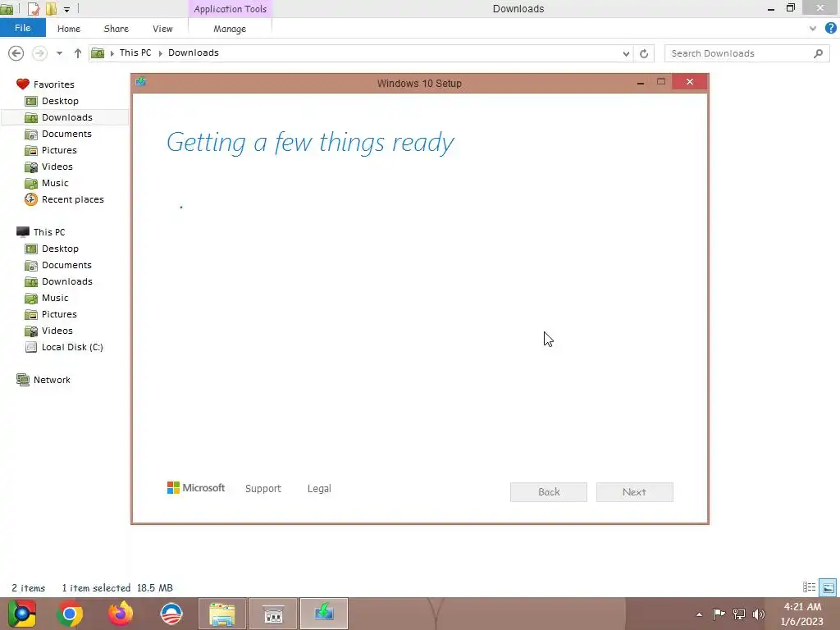This screenshot has height=630, width=840.
Task: Switch to File Explorer taskbar button
Action: coord(222,614)
